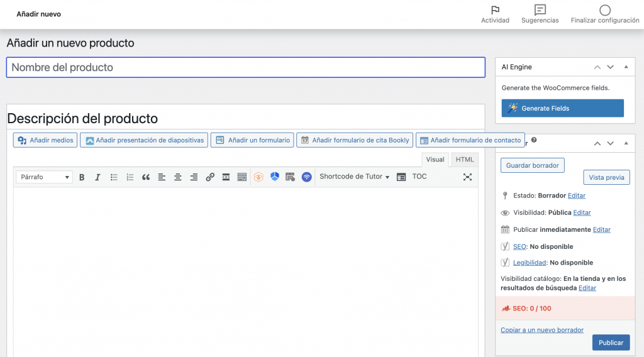The image size is (644, 357).
Task: Open the Sugerencias panel
Action: 540,10
